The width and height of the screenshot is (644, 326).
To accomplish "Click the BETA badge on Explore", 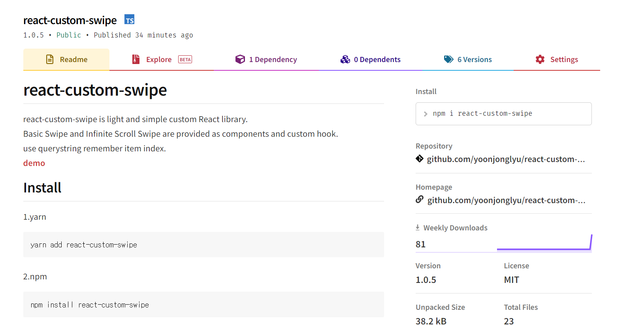I will point(185,60).
